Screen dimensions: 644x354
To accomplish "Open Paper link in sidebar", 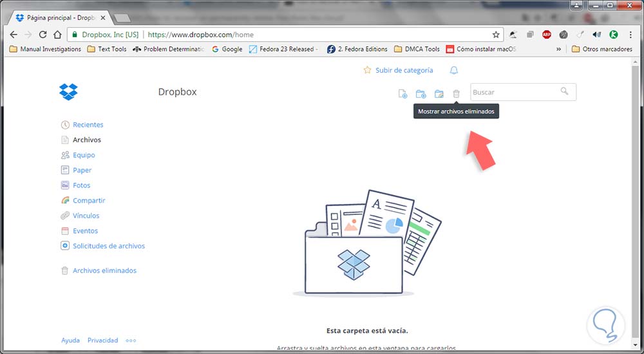I will 82,171.
